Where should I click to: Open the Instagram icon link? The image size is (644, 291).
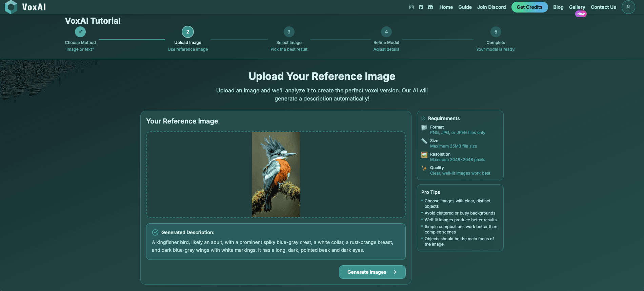coord(411,7)
